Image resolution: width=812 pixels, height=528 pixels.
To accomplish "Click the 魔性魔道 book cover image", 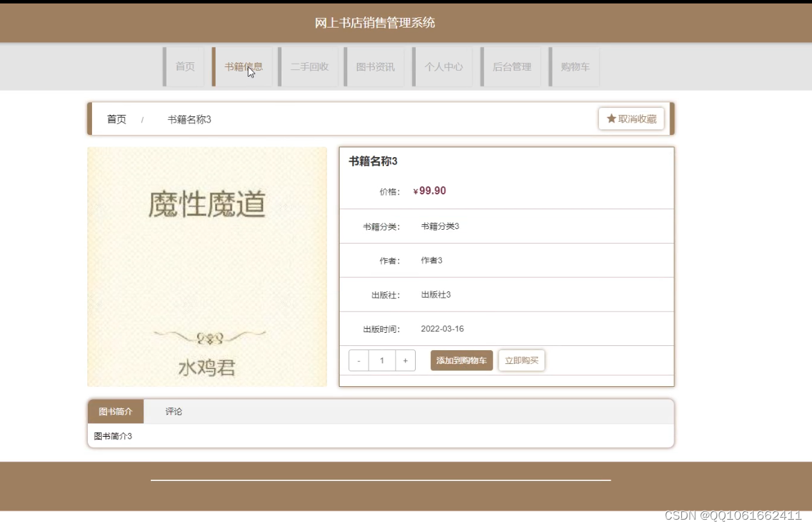I will (207, 266).
